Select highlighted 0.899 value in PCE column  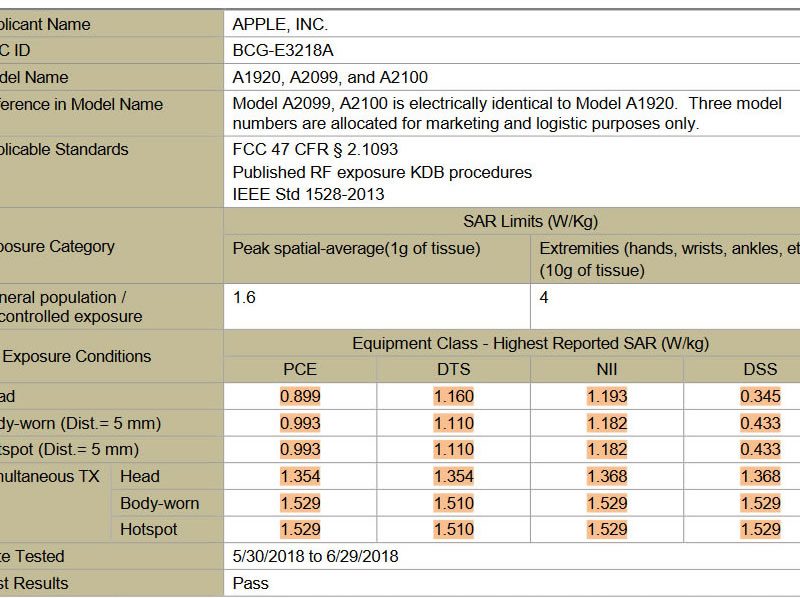[300, 396]
